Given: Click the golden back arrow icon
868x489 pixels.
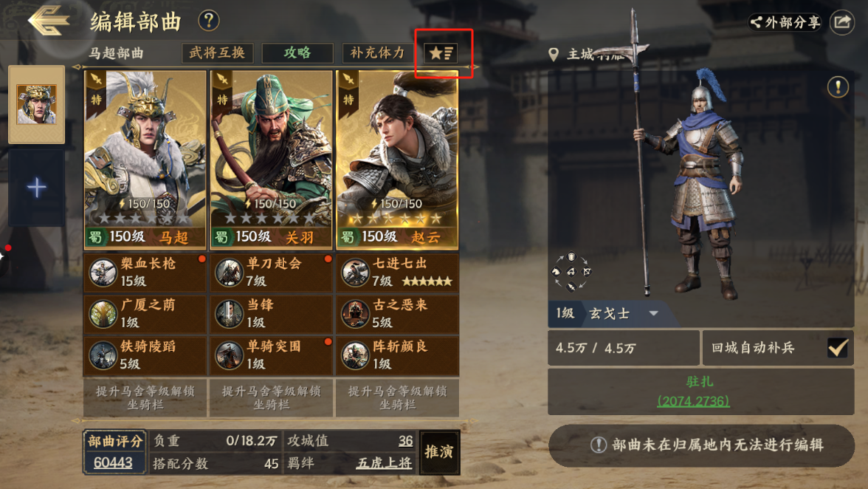Looking at the screenshot, I should pyautogui.click(x=49, y=21).
